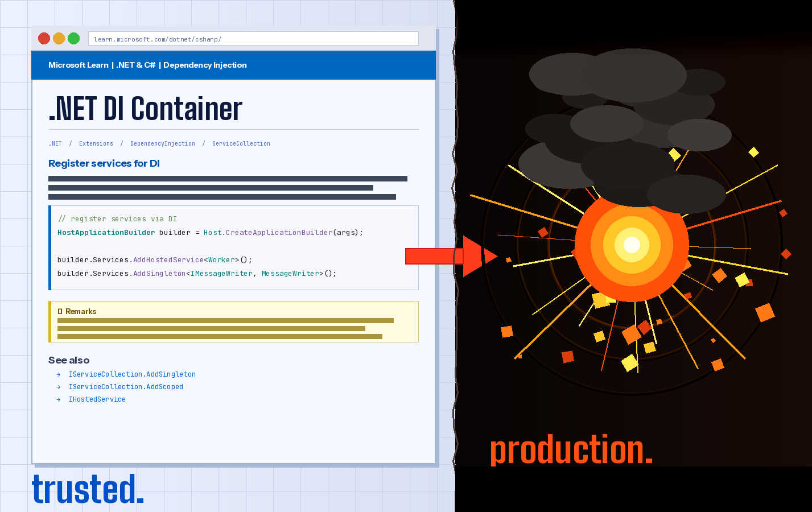The image size is (812, 512).
Task: Open Microsoft Learn in the header
Action: point(78,65)
